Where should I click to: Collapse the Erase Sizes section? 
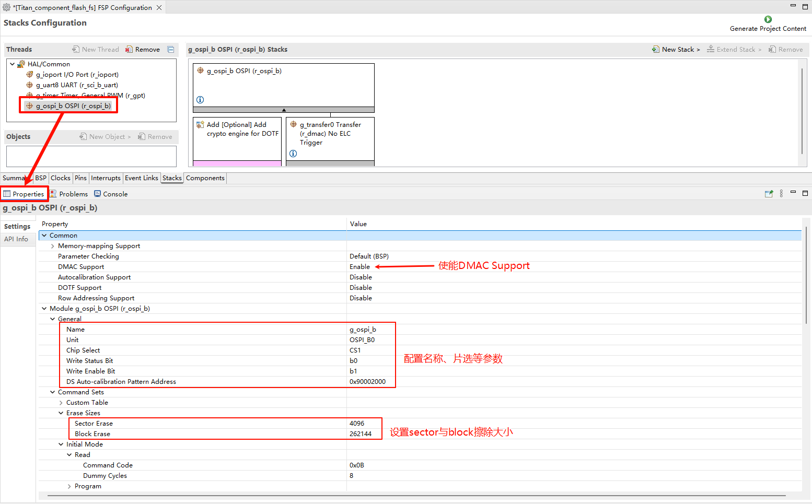pyautogui.click(x=61, y=413)
